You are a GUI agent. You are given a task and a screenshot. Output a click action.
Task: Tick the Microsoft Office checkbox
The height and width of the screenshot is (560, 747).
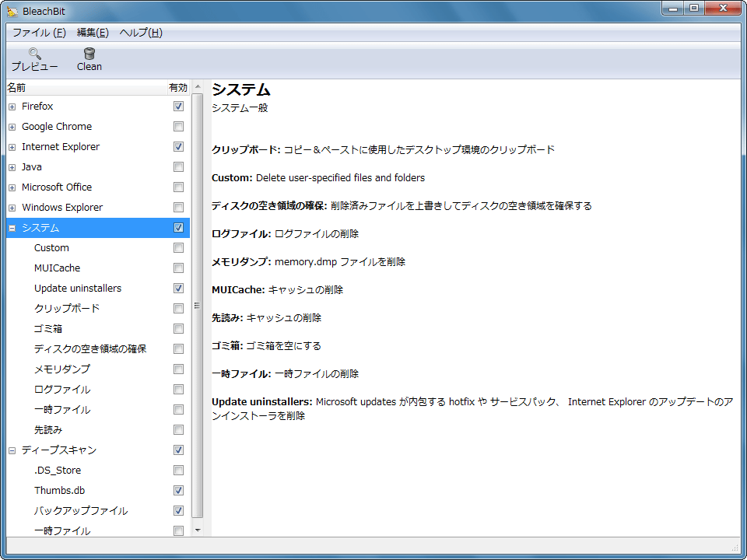[179, 187]
